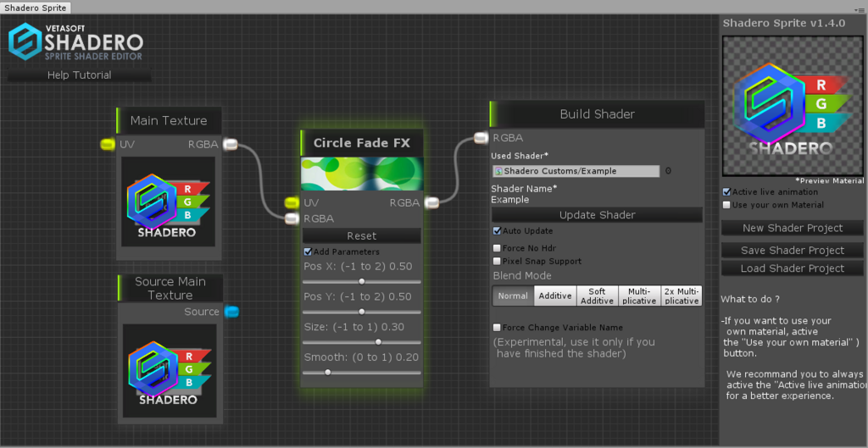This screenshot has width=868, height=448.
Task: Select Additive blend mode
Action: (555, 296)
